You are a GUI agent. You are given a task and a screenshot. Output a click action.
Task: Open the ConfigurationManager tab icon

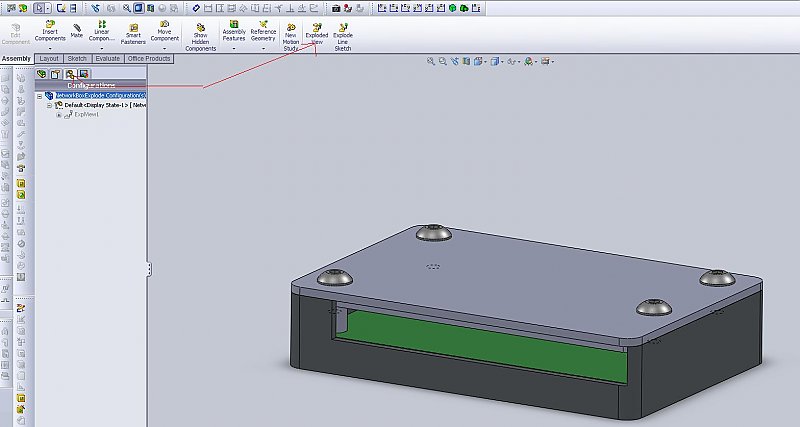pyautogui.click(x=70, y=74)
